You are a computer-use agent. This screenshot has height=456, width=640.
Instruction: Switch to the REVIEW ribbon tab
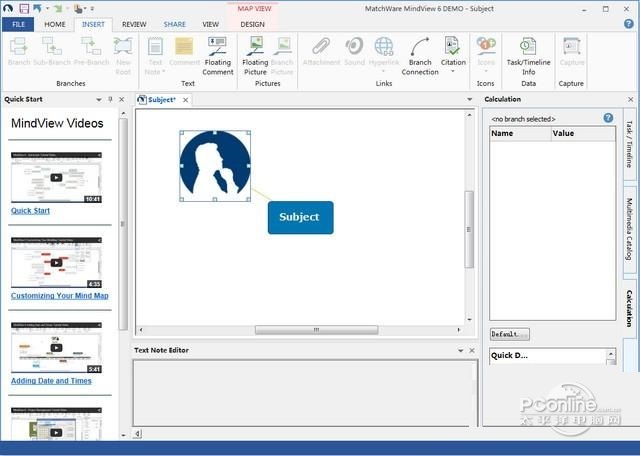click(x=134, y=24)
